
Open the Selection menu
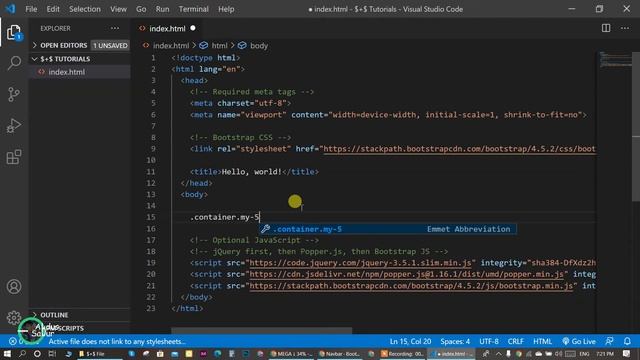(x=84, y=9)
